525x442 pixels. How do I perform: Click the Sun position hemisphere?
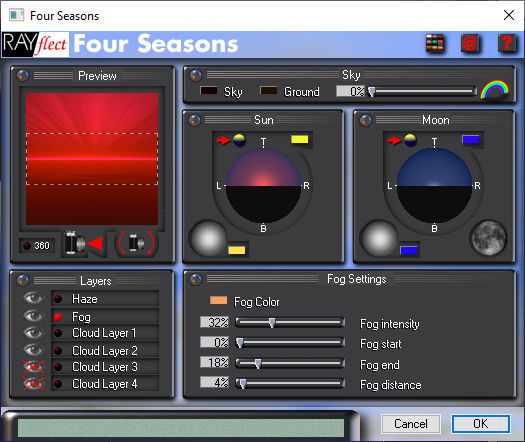pos(264,185)
